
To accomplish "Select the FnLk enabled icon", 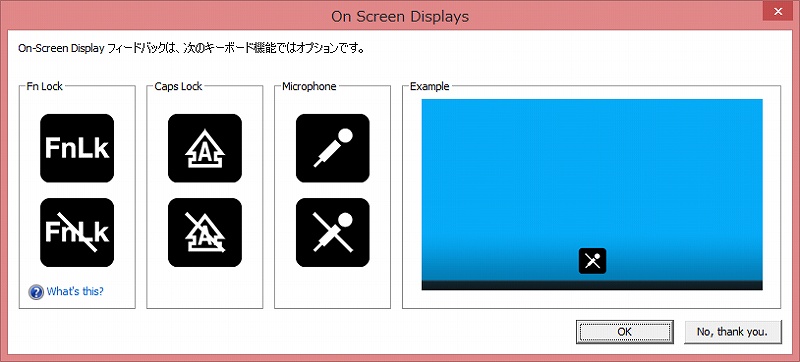I will tap(77, 148).
